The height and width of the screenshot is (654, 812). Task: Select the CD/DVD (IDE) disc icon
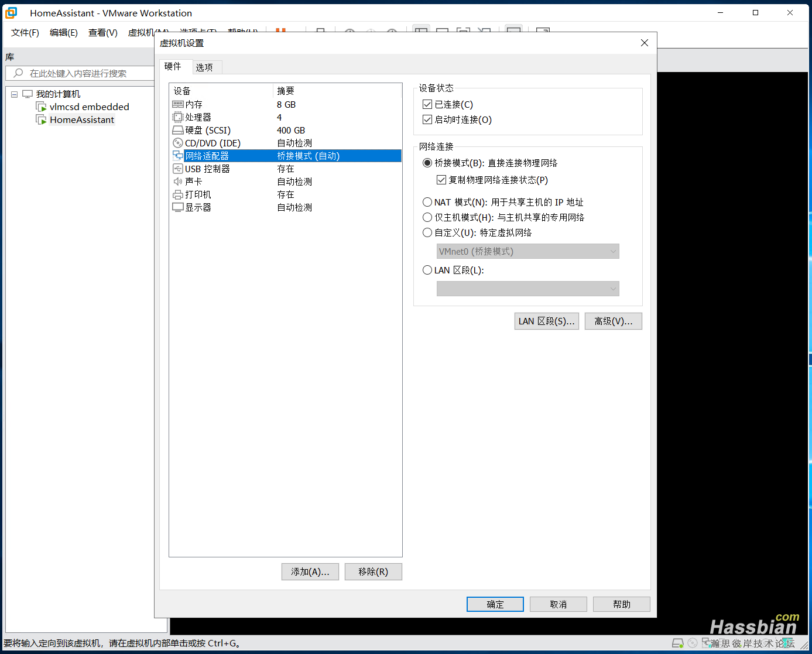[178, 143]
